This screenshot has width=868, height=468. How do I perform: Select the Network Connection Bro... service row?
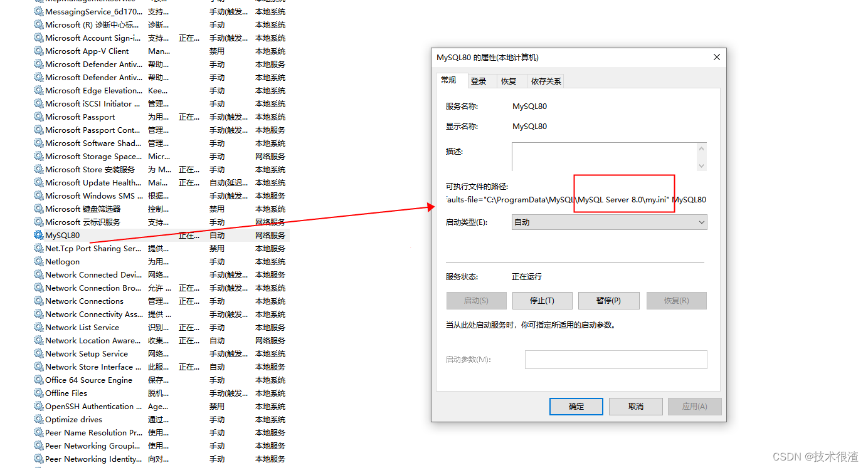point(161,288)
